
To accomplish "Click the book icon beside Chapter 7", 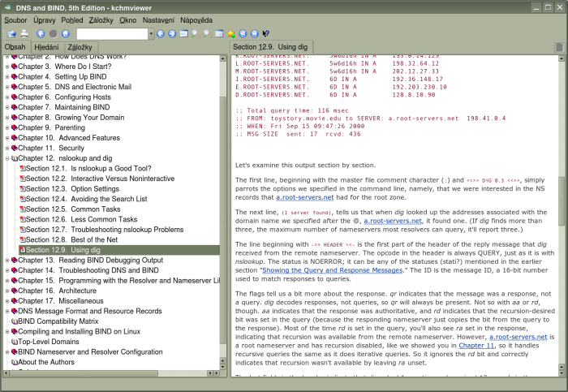I will [x=14, y=107].
